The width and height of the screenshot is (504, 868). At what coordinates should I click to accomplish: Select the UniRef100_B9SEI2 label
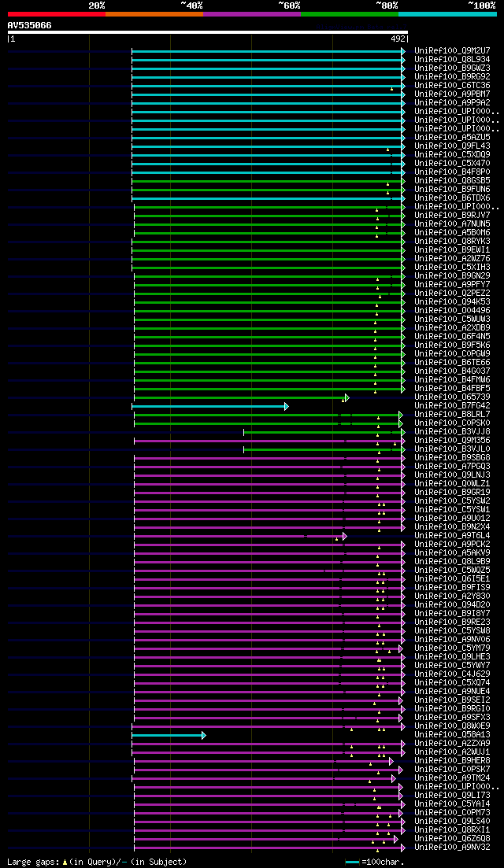tap(452, 700)
